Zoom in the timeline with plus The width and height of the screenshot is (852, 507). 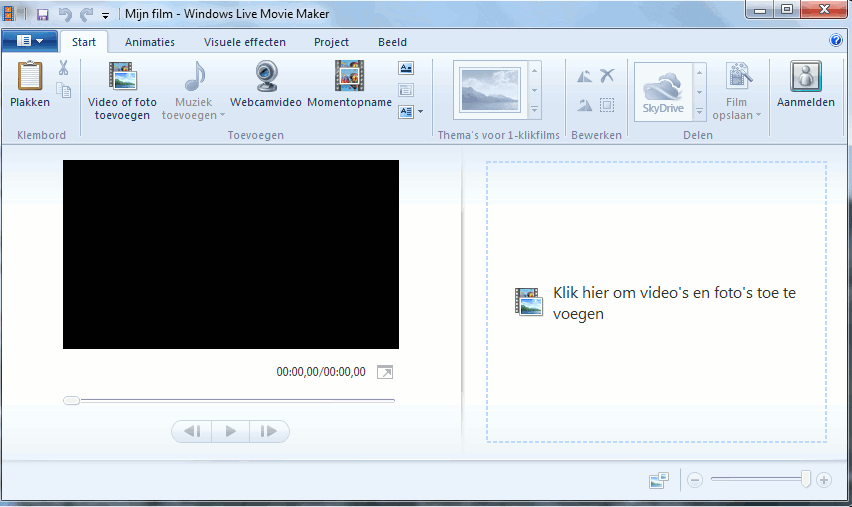click(x=824, y=480)
